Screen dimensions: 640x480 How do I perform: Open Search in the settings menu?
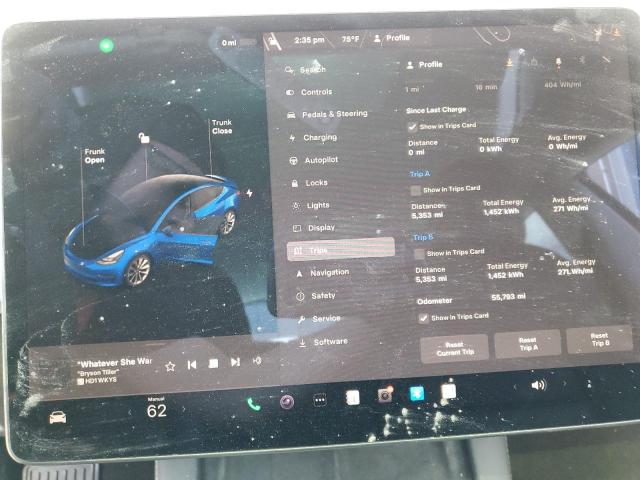tap(306, 70)
